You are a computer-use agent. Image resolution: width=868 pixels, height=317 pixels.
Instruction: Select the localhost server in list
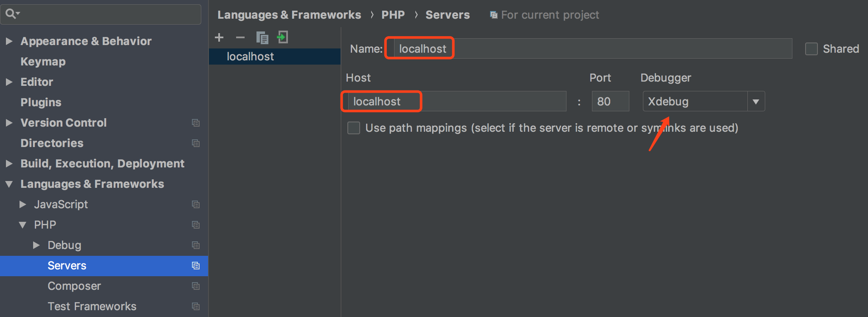coord(250,57)
